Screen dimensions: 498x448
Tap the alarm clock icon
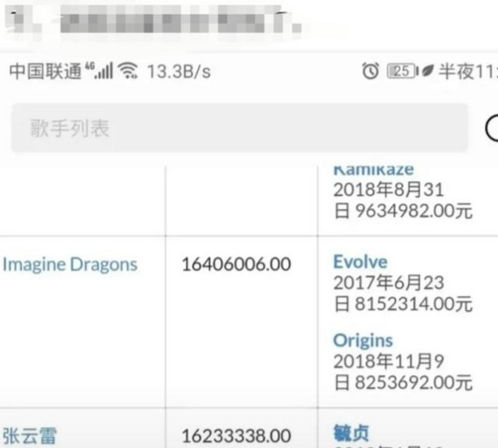click(369, 71)
